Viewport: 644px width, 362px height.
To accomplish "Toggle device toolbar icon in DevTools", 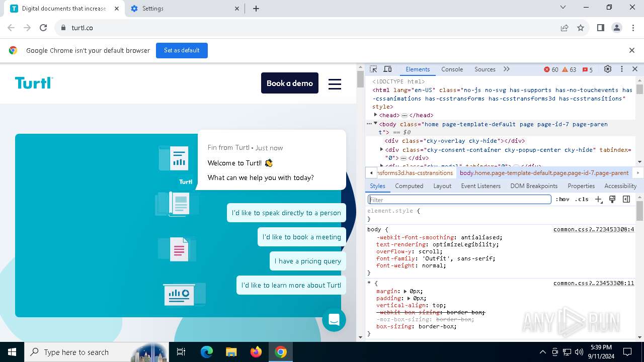I will coord(387,69).
